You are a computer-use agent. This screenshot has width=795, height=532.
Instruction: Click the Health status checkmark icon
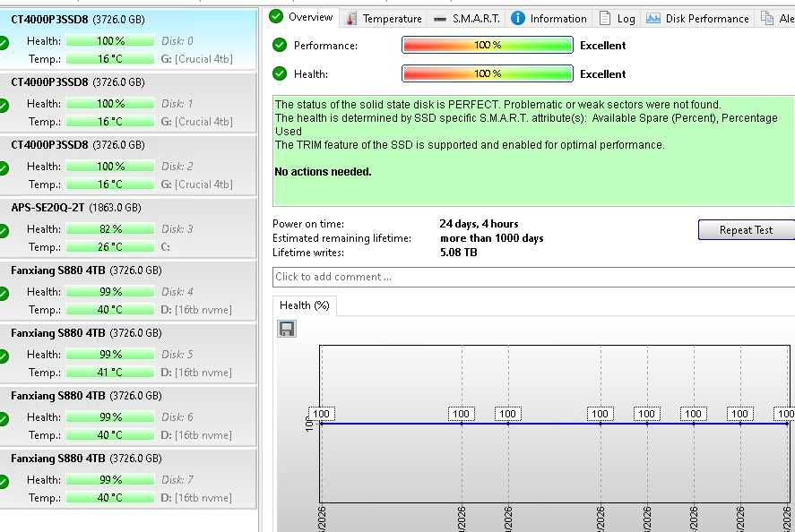click(280, 73)
